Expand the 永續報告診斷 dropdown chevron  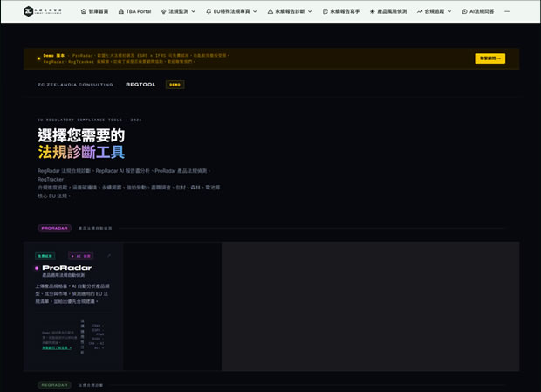(310, 11)
